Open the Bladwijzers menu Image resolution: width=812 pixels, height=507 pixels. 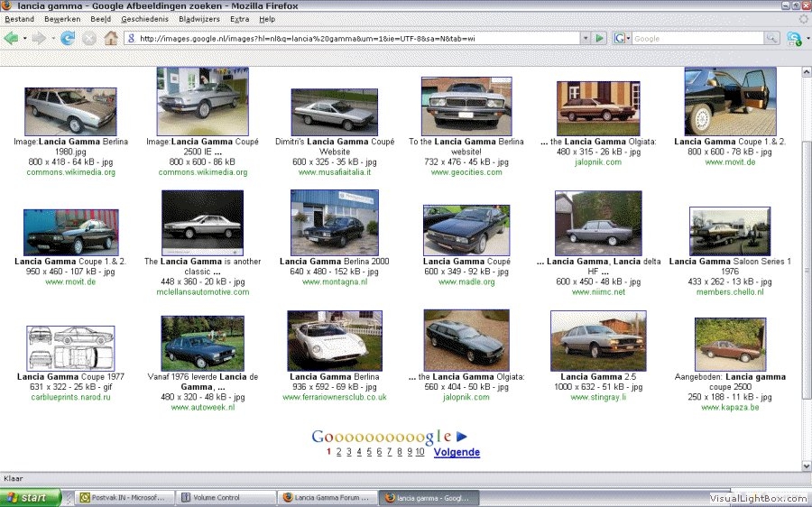198,19
